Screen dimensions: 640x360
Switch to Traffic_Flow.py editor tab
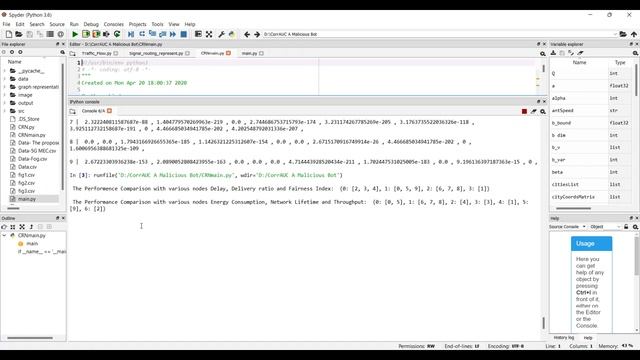pos(96,53)
